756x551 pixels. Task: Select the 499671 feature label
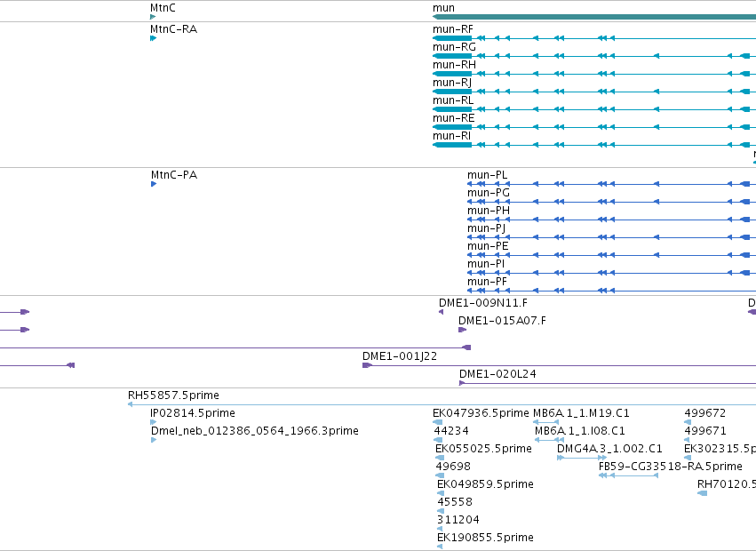[x=705, y=431]
